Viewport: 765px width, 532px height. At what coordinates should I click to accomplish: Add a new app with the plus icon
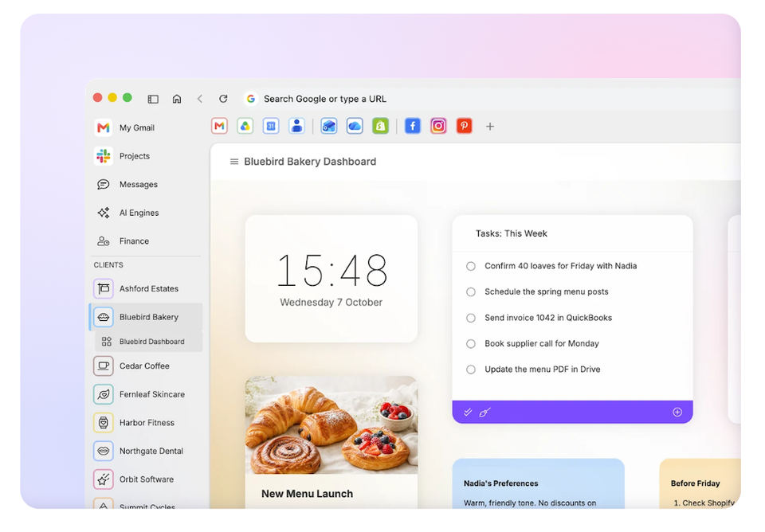[490, 127]
